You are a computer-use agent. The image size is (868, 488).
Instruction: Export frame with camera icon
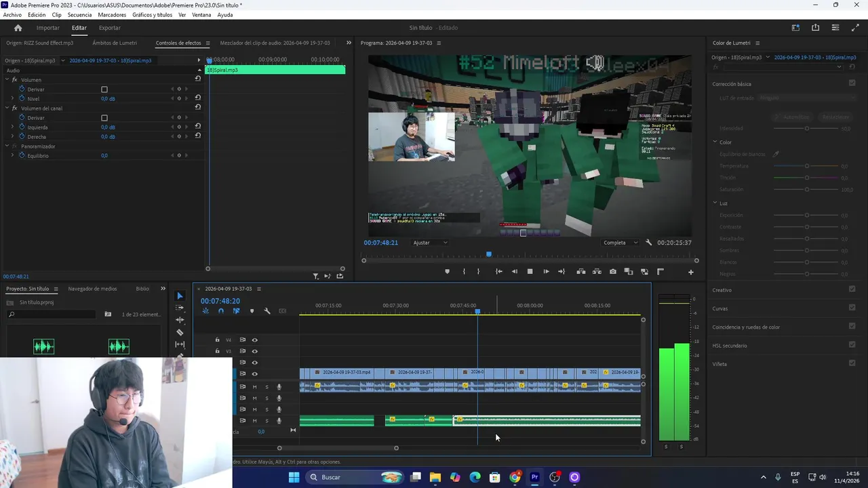click(x=613, y=272)
